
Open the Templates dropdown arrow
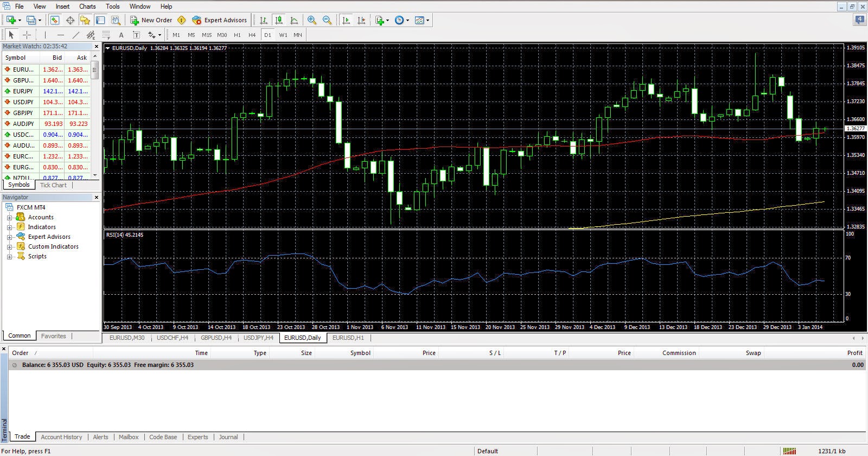(x=427, y=20)
